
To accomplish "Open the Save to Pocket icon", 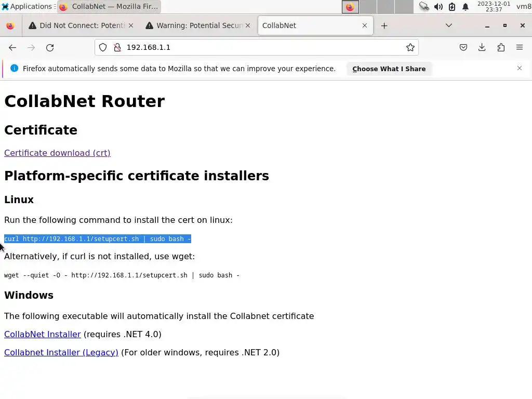I will (463, 47).
